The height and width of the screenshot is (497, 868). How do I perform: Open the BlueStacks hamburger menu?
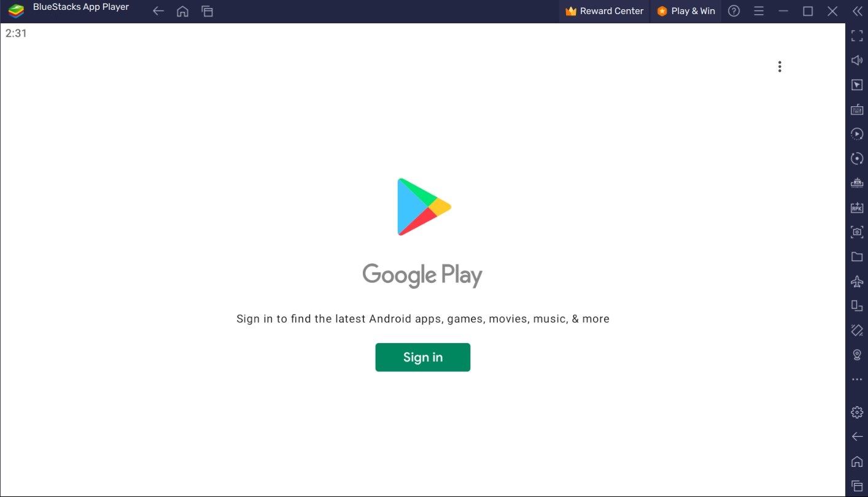click(759, 10)
